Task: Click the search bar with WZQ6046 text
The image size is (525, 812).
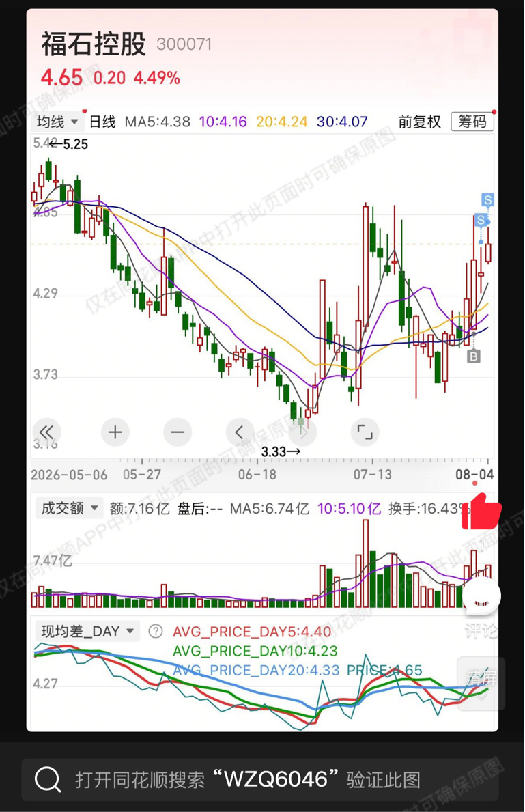Action: coord(260,779)
